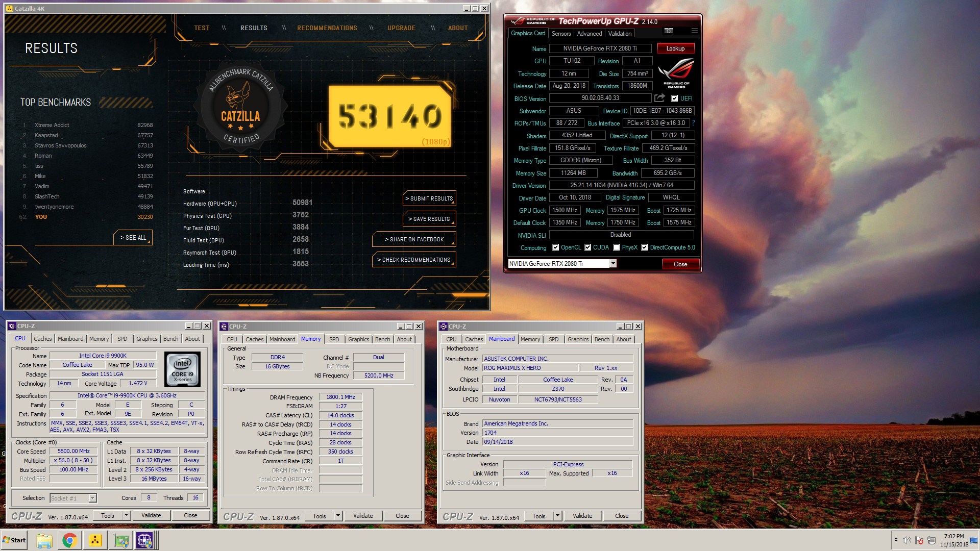This screenshot has width=980, height=551.
Task: Open RECOMMENDATIONS in the Catzilla menu
Action: pyautogui.click(x=327, y=28)
